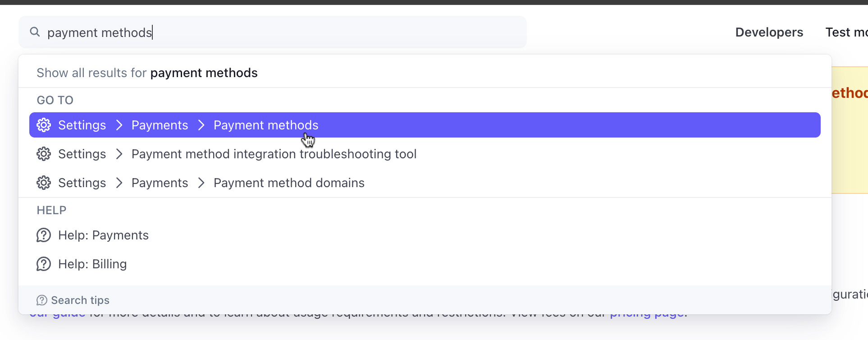This screenshot has width=868, height=340.
Task: Click gear icon in highlighted Payment methods result
Action: point(44,125)
